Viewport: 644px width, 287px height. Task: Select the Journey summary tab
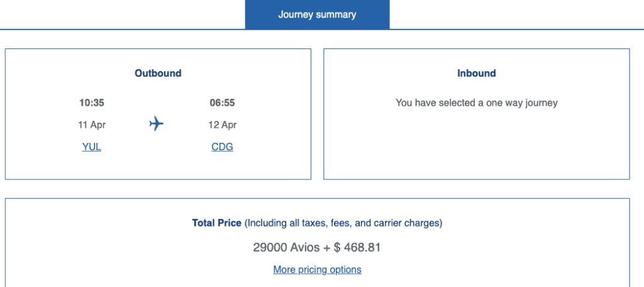tap(317, 14)
